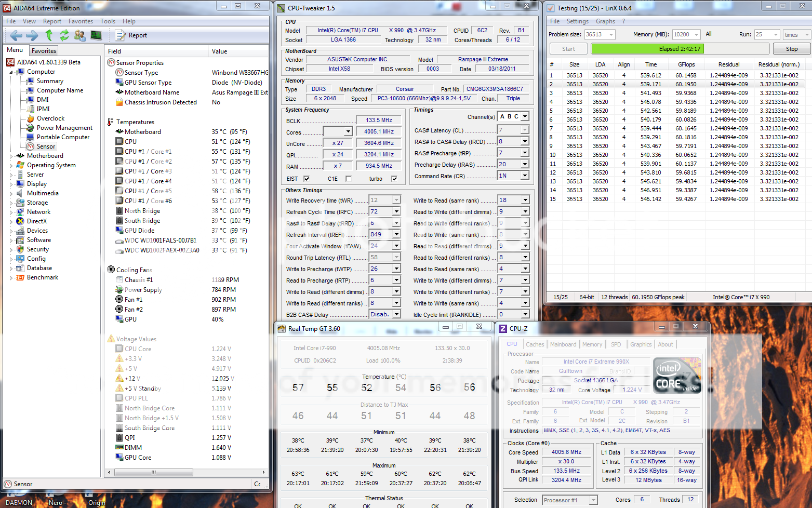The image size is (812, 508).
Task: Select the Summary item in AIDA64 tree
Action: click(50, 81)
